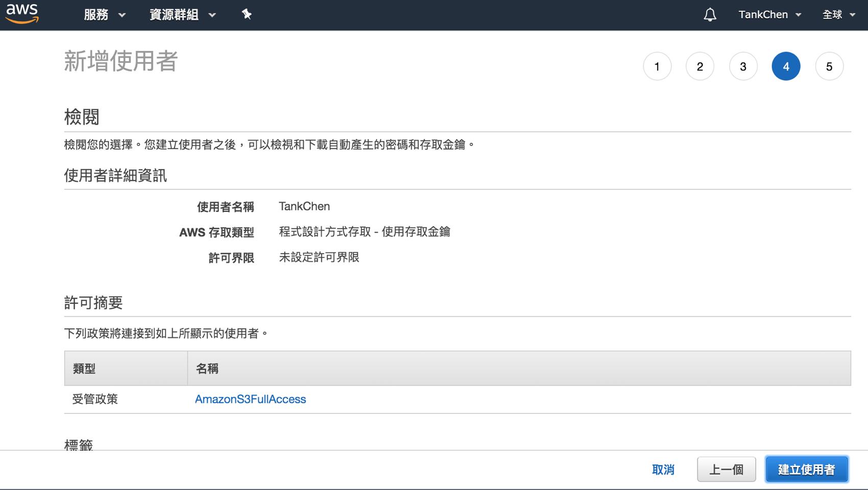Open the AWS home logo
This screenshot has width=868, height=490.
pyautogui.click(x=22, y=14)
